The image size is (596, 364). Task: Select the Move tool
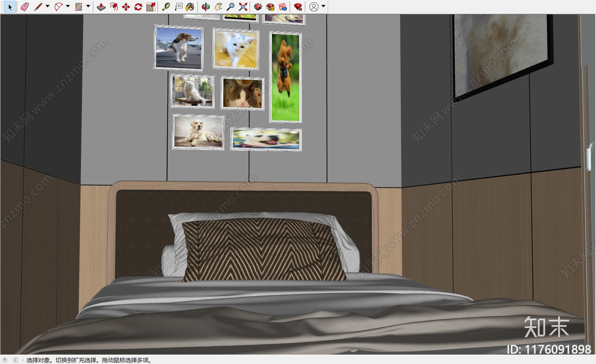click(x=126, y=7)
